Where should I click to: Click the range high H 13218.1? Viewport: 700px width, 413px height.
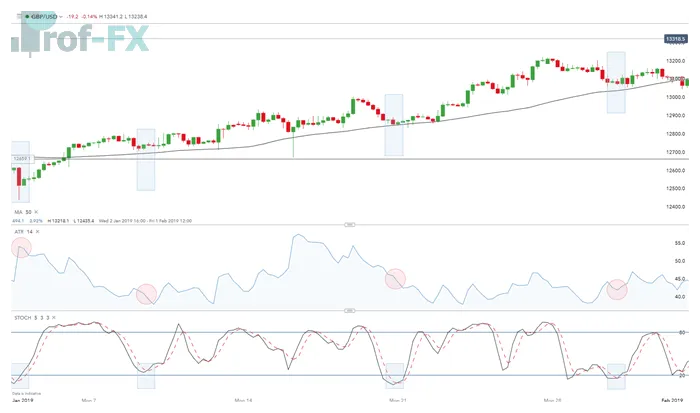(x=58, y=221)
